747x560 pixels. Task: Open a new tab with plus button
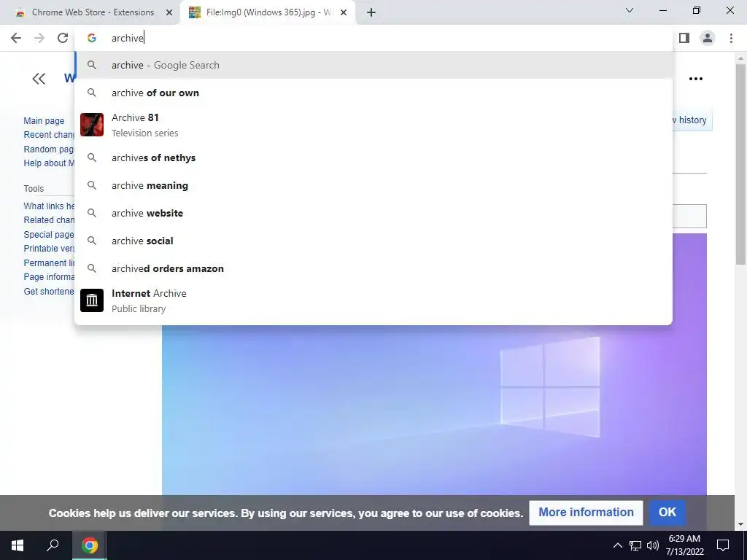[x=371, y=12]
